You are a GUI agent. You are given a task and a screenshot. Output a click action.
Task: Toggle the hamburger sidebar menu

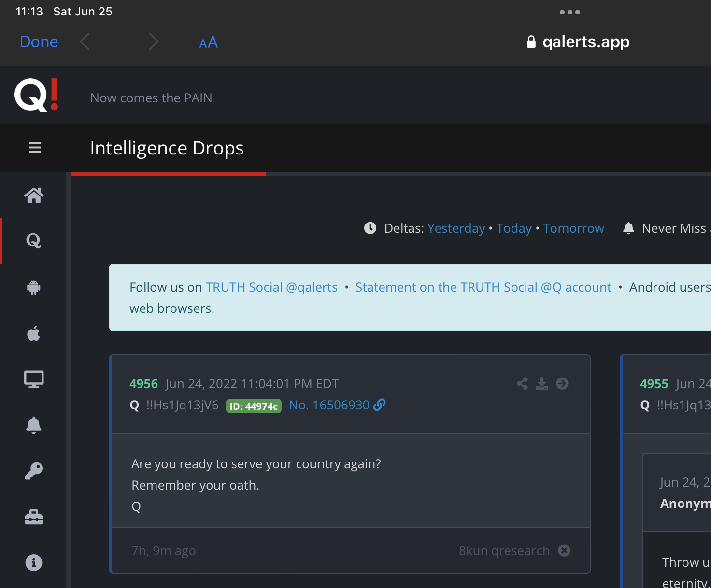tap(35, 147)
